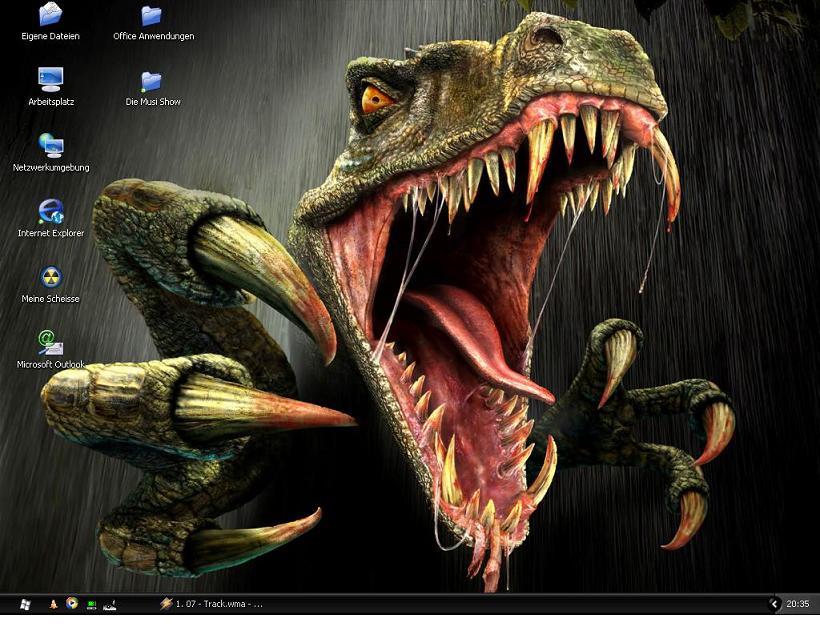Open the Eigene Dateien folder icon
Viewport: 820px width, 631px height.
[x=50, y=15]
